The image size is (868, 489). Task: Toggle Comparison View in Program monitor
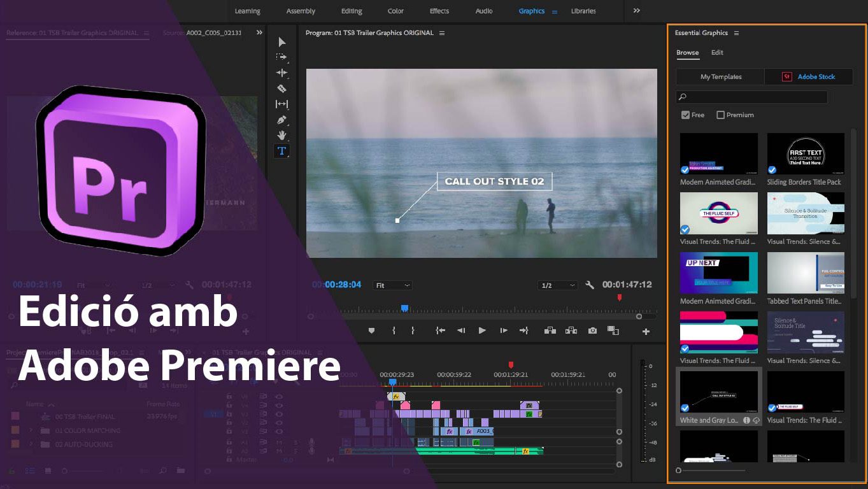click(613, 330)
